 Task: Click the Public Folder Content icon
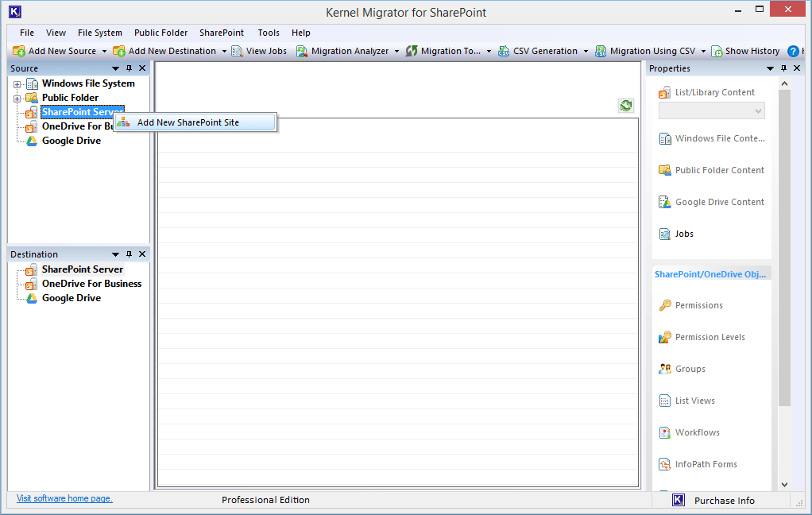[664, 170]
